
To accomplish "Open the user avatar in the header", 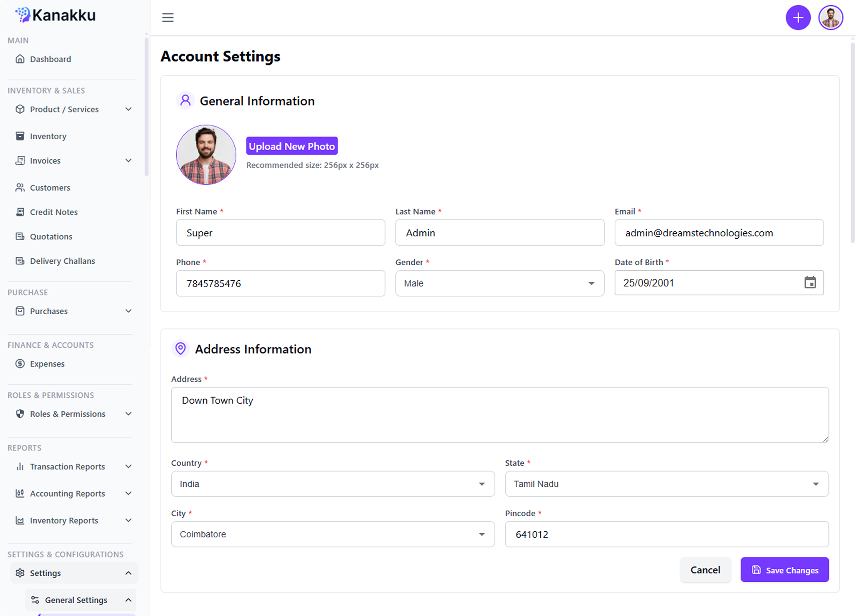I will click(831, 18).
